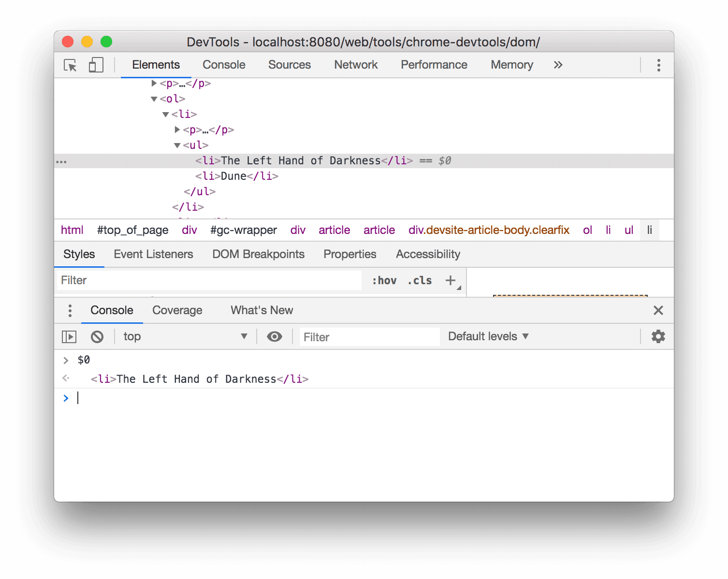Viewport: 728px width, 579px height.
Task: Open the selected node actions ellipsis
Action: click(61, 162)
